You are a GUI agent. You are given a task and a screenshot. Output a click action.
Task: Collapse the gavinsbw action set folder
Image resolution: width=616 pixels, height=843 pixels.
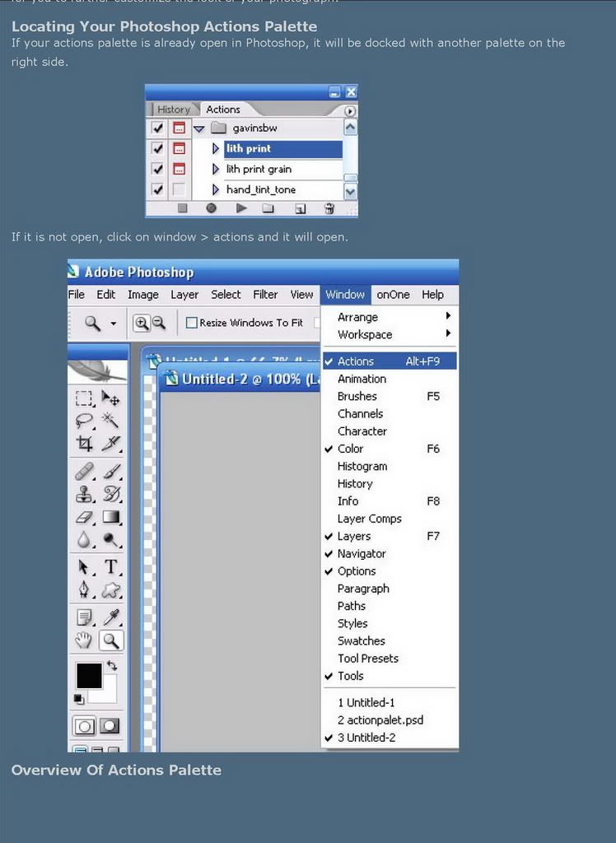(x=198, y=128)
